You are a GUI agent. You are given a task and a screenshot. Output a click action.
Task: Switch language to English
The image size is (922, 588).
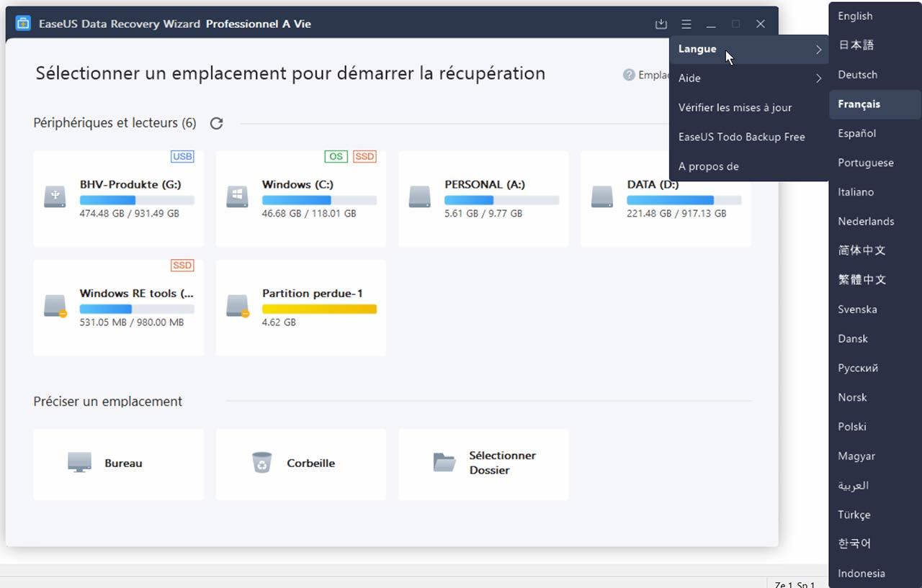point(875,16)
